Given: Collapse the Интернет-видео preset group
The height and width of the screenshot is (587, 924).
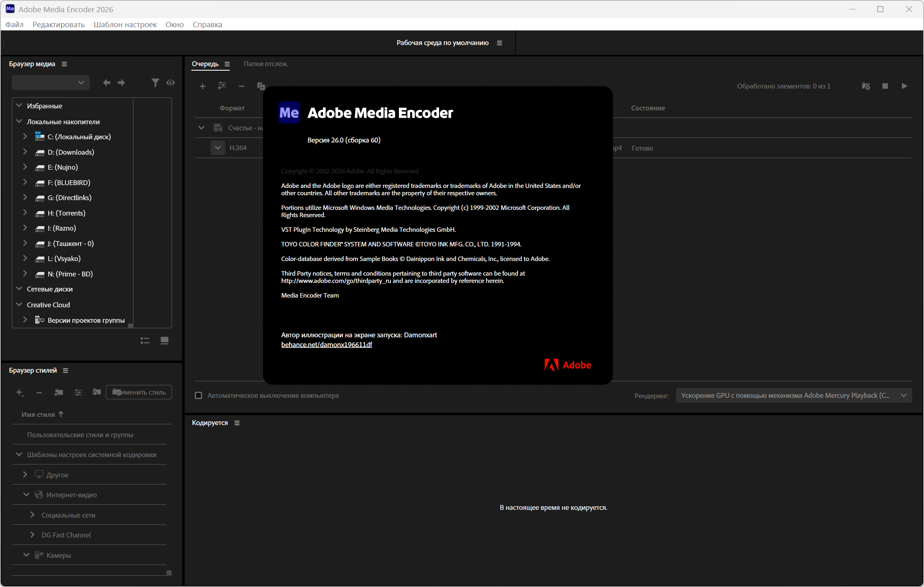Looking at the screenshot, I should coord(26,494).
